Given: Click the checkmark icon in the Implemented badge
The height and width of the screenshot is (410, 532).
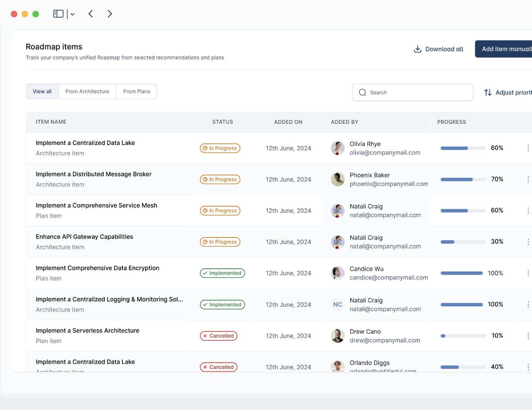Looking at the screenshot, I should pos(204,273).
